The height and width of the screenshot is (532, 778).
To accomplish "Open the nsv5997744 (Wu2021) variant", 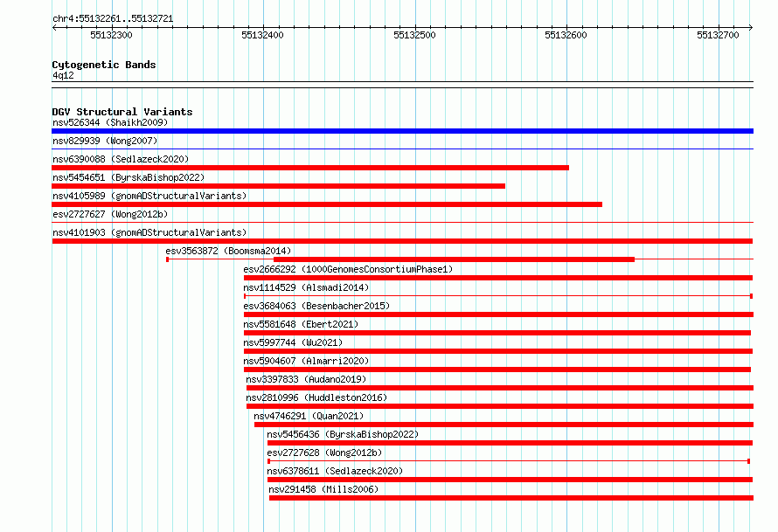I will tap(293, 342).
